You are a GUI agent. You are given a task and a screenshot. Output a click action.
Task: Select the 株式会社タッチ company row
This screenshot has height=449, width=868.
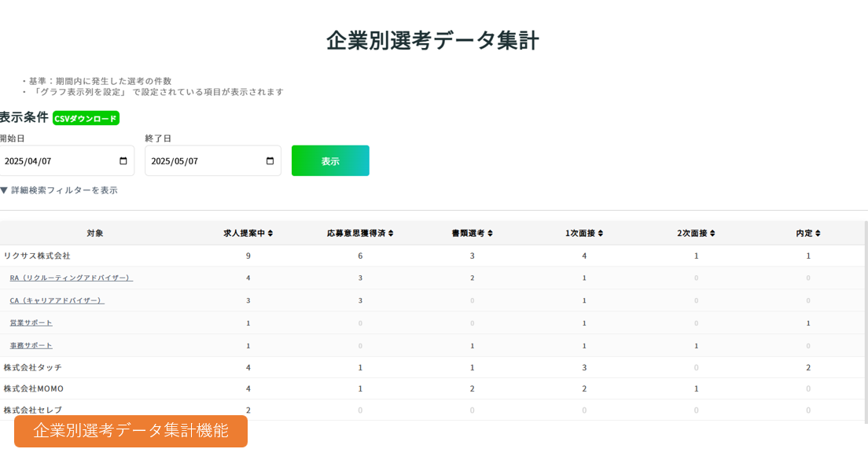tap(32, 367)
